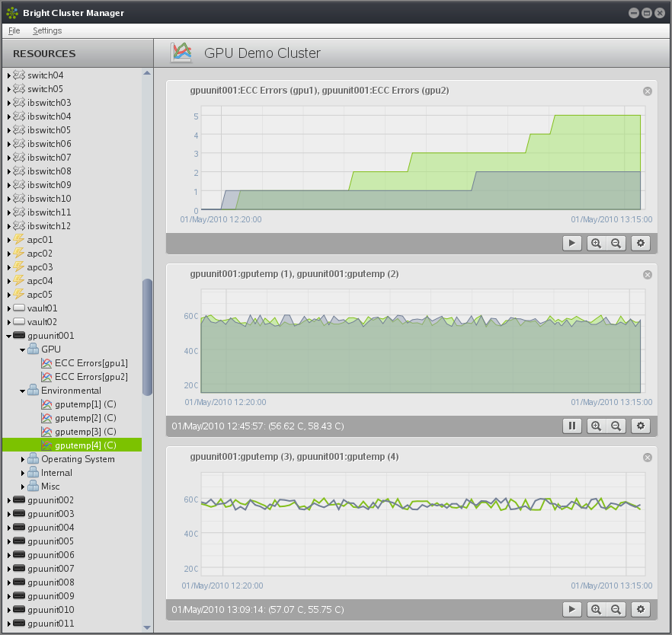Expand the ibswitch03 node

8,103
